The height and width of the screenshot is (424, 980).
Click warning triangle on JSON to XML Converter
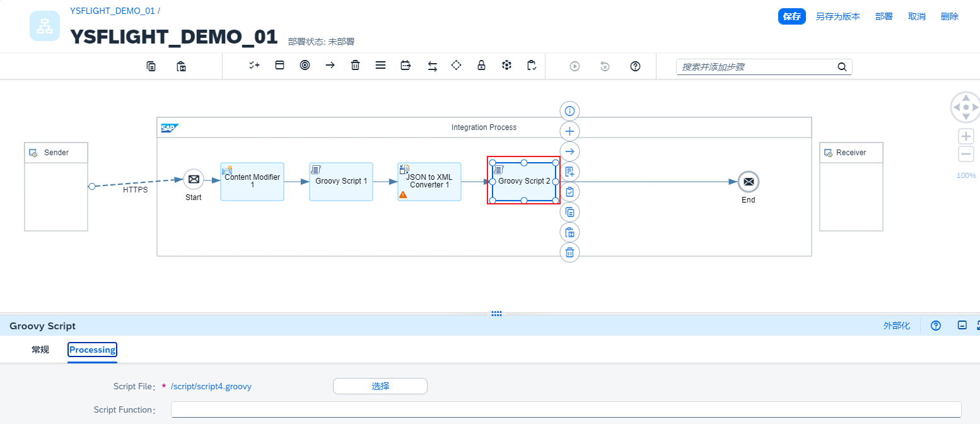pyautogui.click(x=403, y=195)
